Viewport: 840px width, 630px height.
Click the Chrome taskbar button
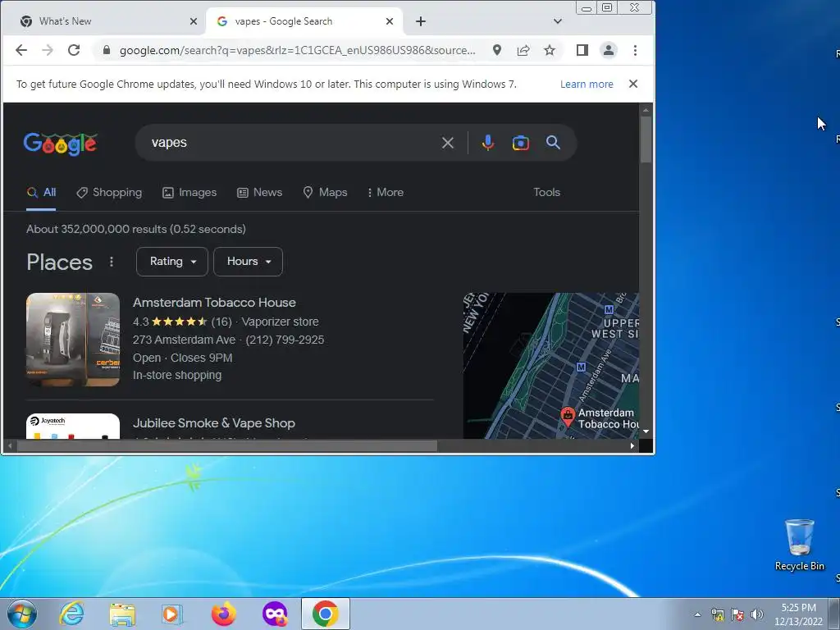coord(325,614)
